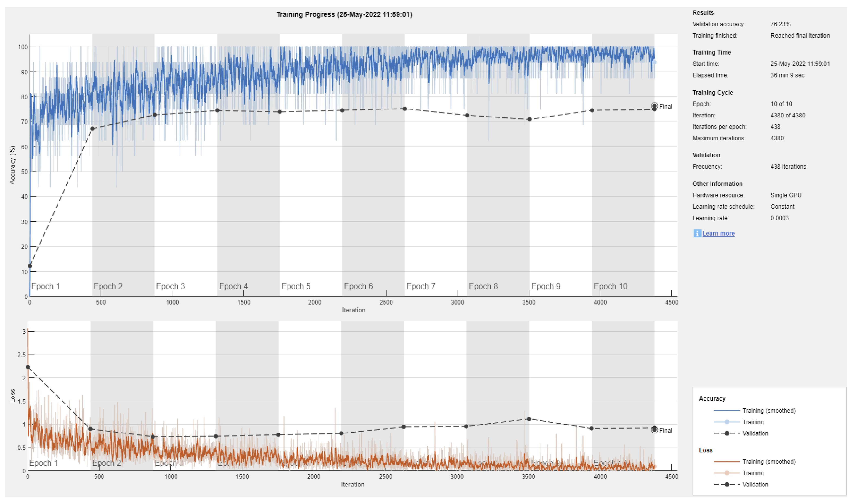This screenshot has height=504, width=855.
Task: Click the 76.23% validation accuracy value
Action: pos(780,24)
